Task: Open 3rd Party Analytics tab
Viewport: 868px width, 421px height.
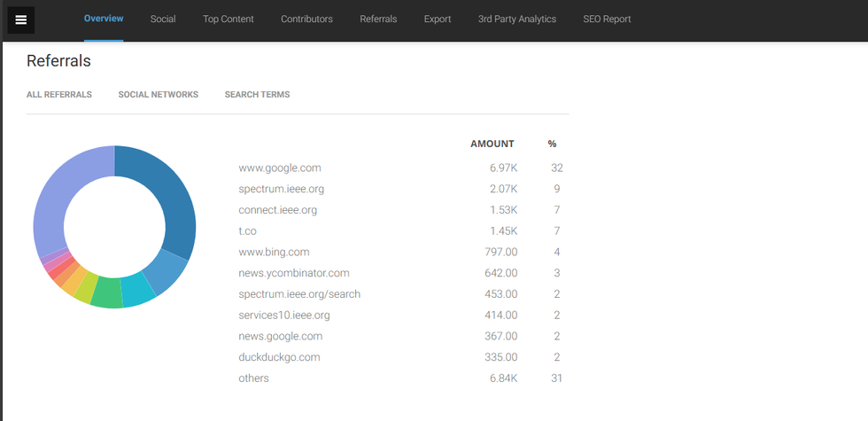Action: tap(516, 19)
